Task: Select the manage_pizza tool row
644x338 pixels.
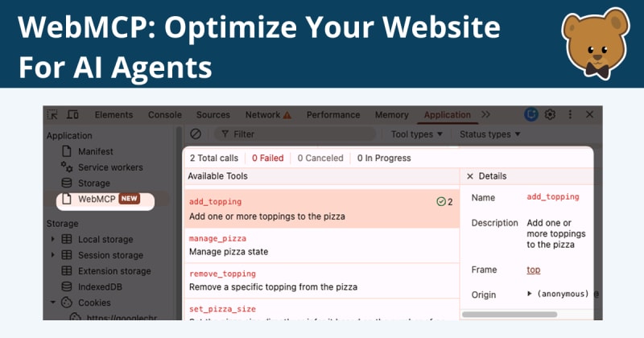Action: pos(321,245)
